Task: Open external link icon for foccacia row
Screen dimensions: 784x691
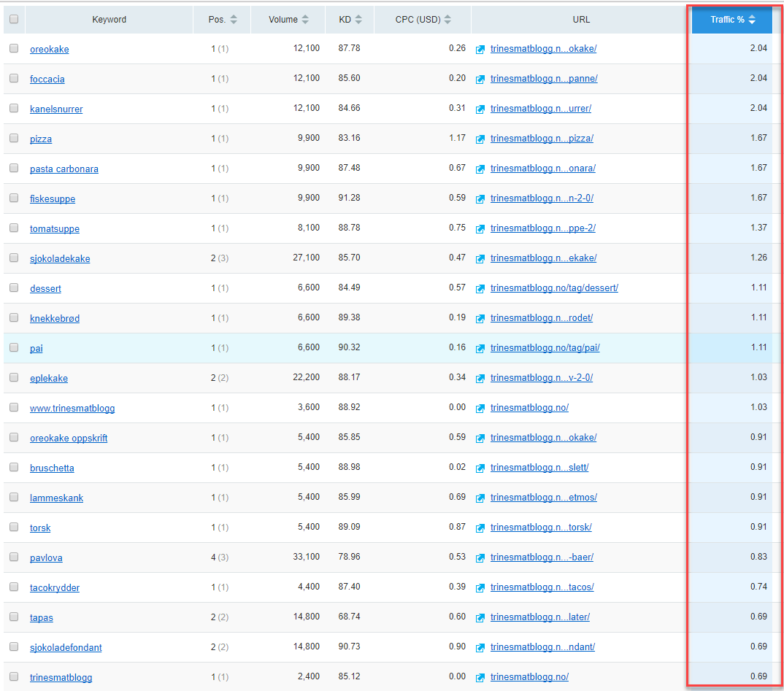Action: pos(480,79)
